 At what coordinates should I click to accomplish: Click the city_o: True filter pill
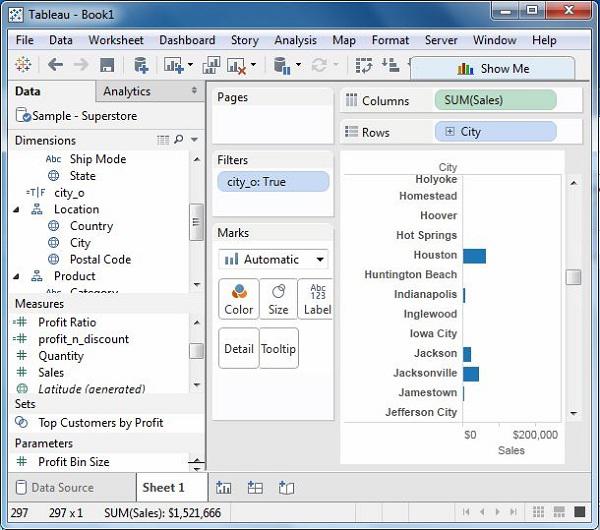coord(273,182)
